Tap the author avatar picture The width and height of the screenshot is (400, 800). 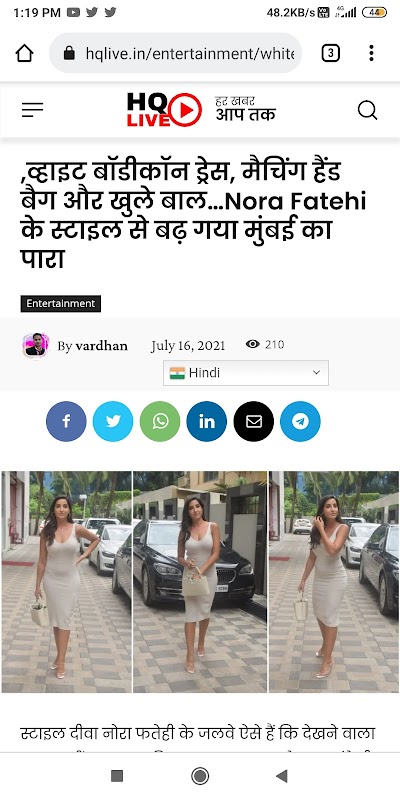point(36,345)
